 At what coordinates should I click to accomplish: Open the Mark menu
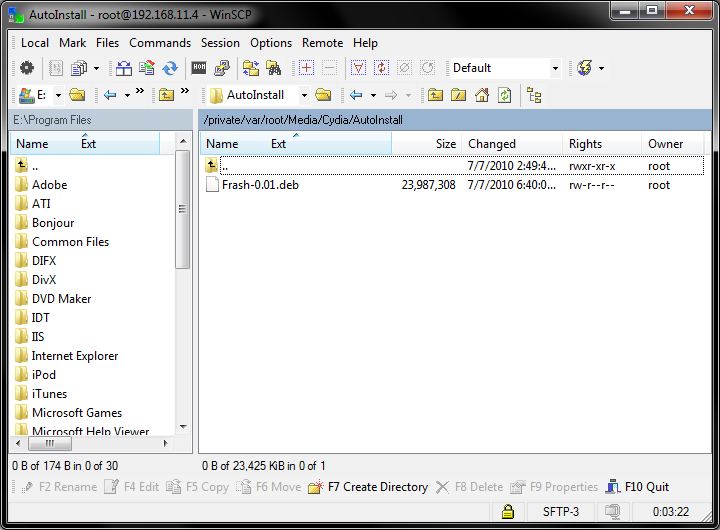(x=73, y=43)
